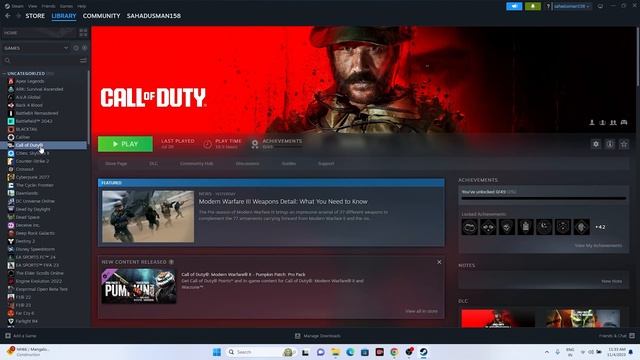Click the single-player feature icon on banner
This screenshot has width=640, height=360.
[x=592, y=122]
